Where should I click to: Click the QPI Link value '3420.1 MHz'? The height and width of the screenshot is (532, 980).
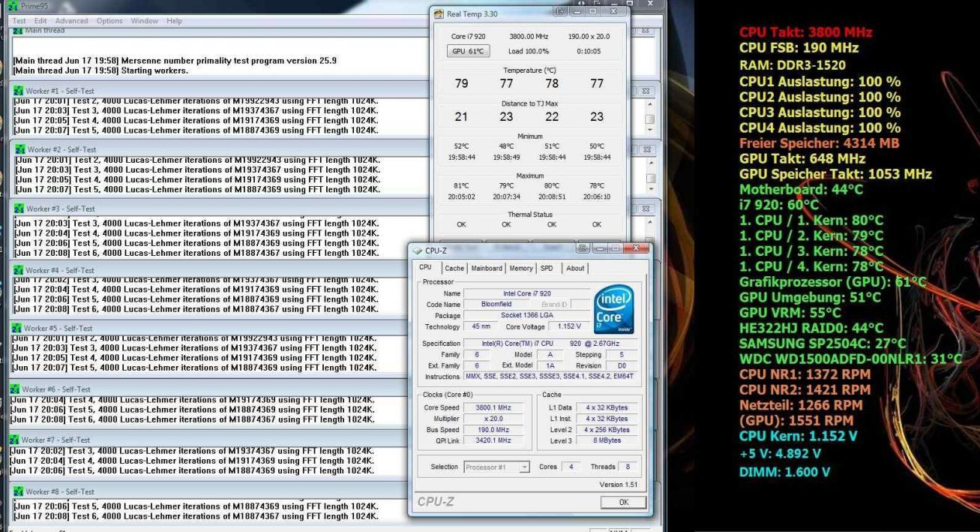493,440
